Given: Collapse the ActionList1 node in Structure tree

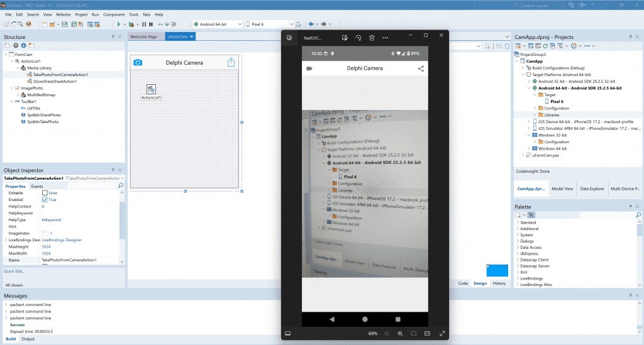Looking at the screenshot, I should click(x=11, y=61).
